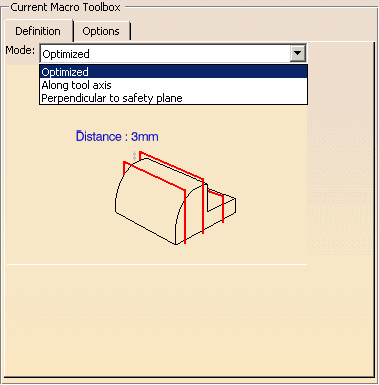Click the horizontal separator below the diagram
This screenshot has height=385, width=379.
[157, 265]
